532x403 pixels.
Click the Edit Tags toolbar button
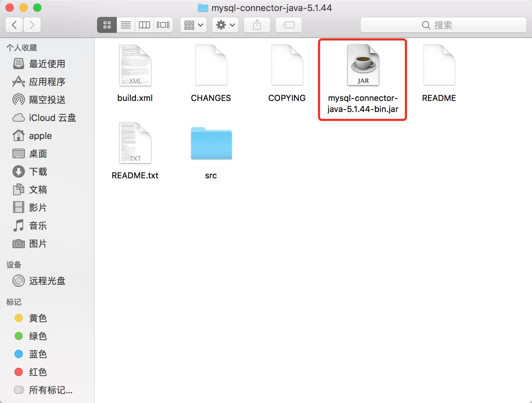(x=289, y=25)
